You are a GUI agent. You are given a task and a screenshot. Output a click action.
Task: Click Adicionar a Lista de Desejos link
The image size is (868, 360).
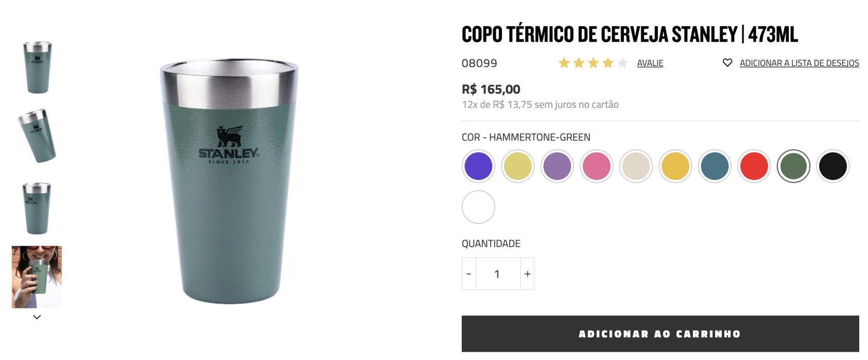click(x=799, y=63)
